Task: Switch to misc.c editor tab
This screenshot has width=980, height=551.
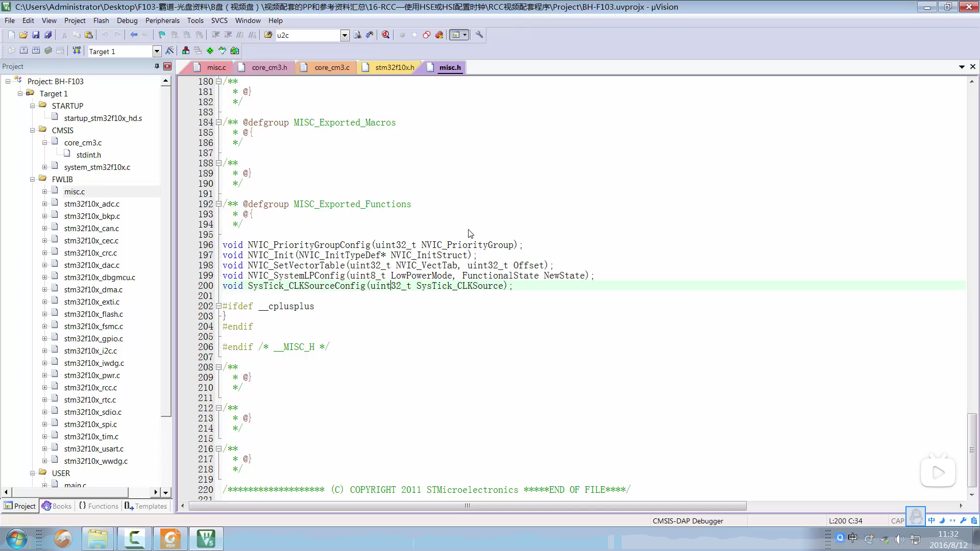Action: (210, 67)
